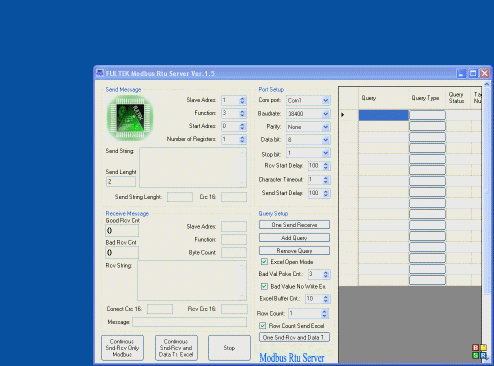Click the Message field

tap(190, 322)
